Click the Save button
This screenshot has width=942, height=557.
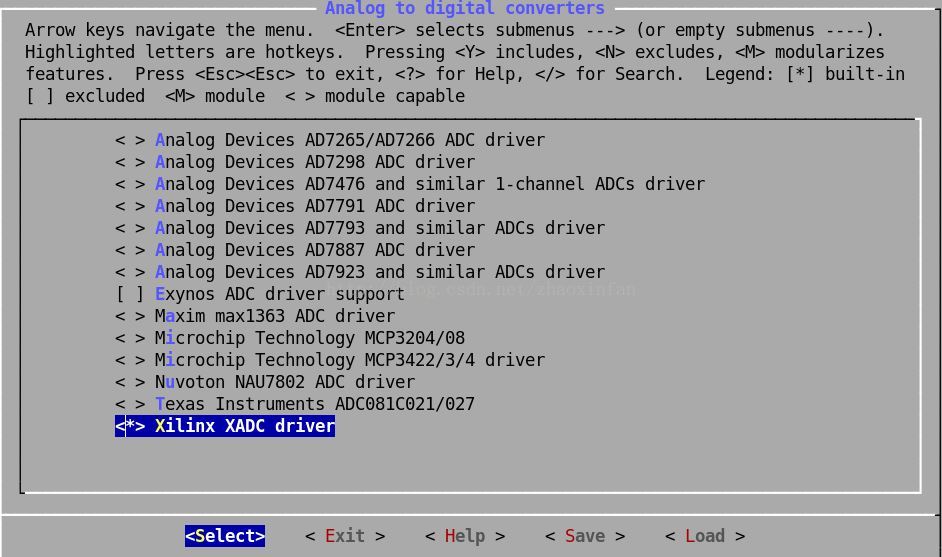click(585, 536)
